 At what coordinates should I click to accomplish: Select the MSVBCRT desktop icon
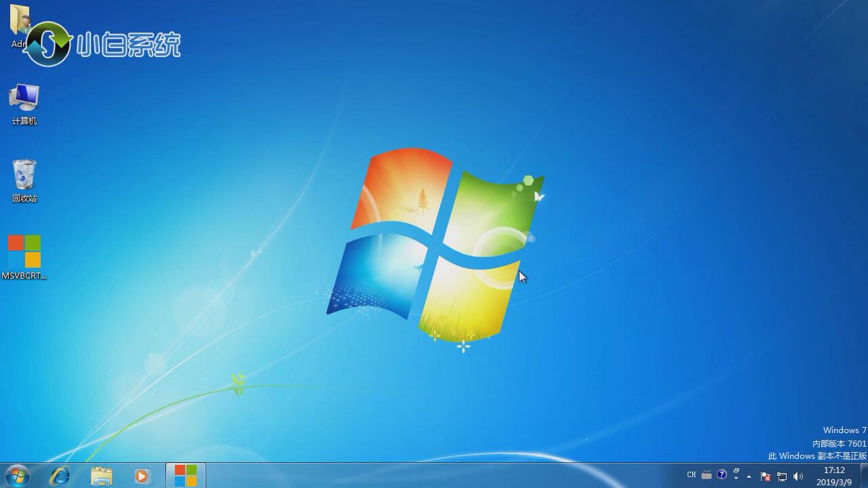[24, 258]
